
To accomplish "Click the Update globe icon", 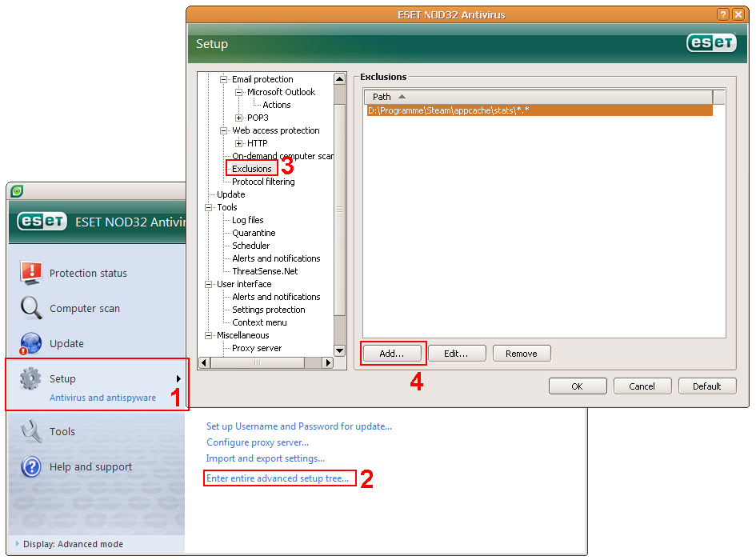I will (30, 343).
